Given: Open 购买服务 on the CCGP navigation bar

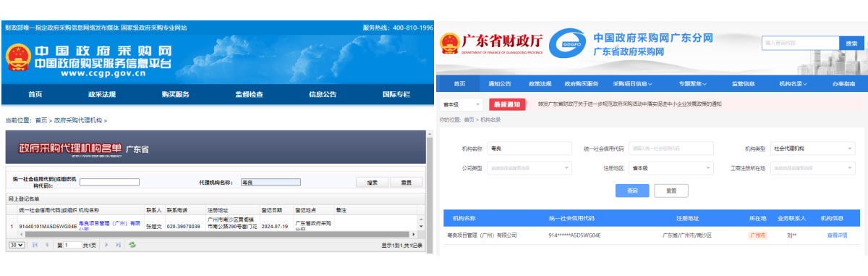Looking at the screenshot, I should (x=175, y=95).
